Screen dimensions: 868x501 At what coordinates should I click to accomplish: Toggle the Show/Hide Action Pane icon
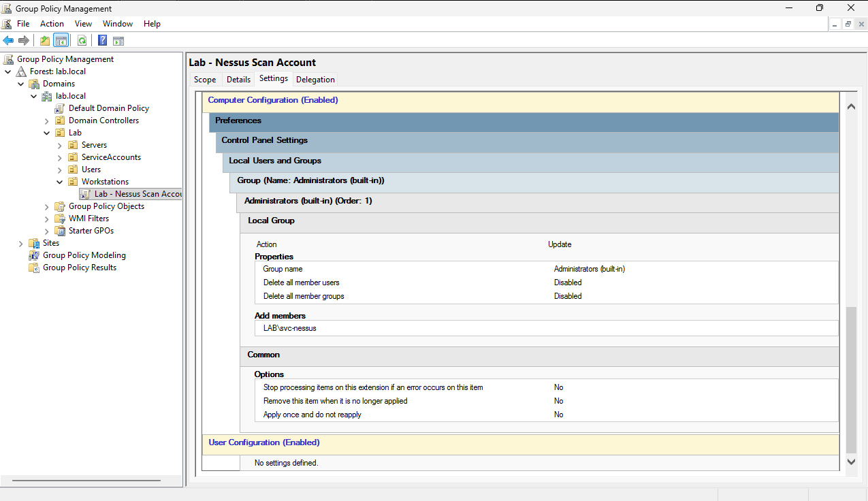(x=118, y=40)
